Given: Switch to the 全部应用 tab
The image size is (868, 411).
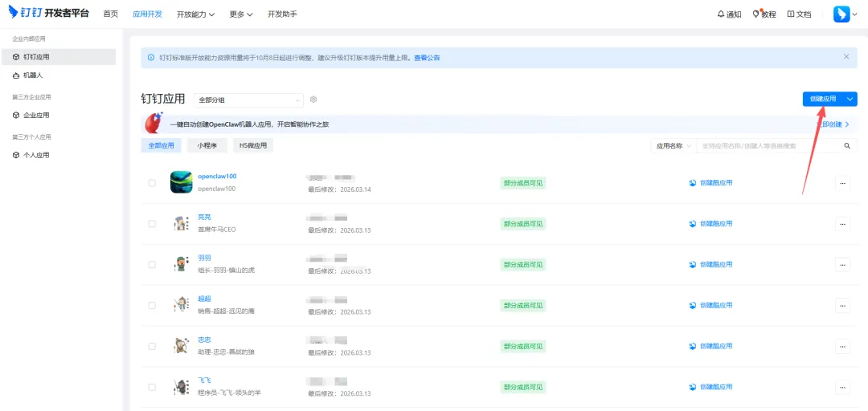Looking at the screenshot, I should pyautogui.click(x=161, y=146).
